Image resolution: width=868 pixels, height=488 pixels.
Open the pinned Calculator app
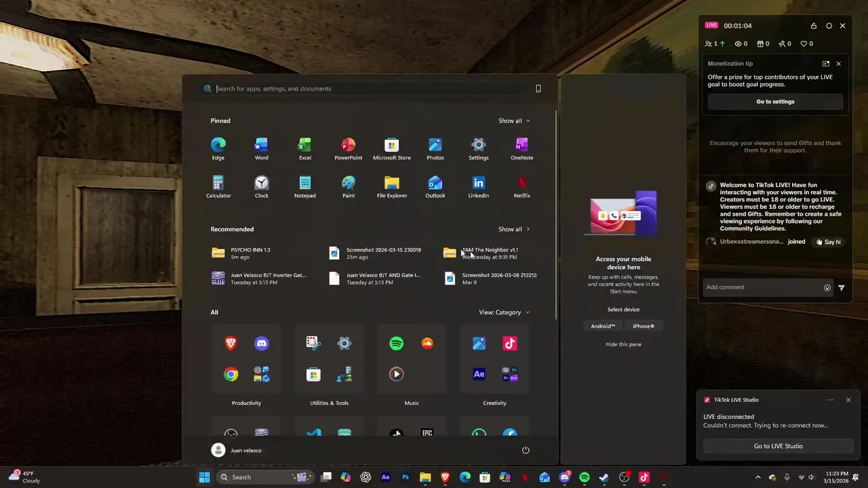[x=218, y=186]
